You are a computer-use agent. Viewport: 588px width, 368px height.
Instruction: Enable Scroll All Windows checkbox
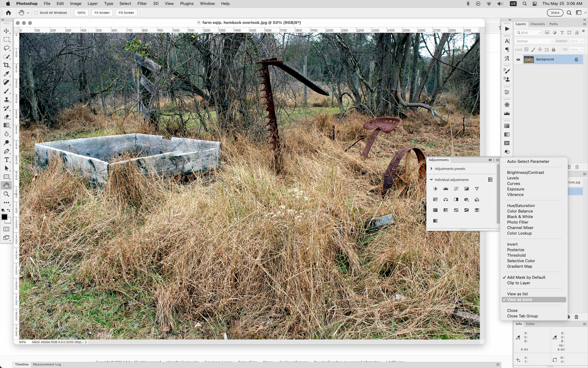(36, 13)
